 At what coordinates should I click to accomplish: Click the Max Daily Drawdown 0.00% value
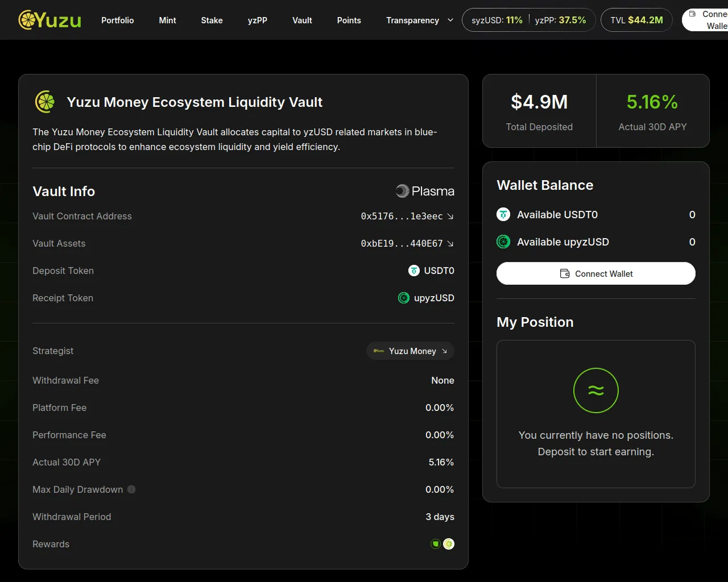click(x=440, y=489)
